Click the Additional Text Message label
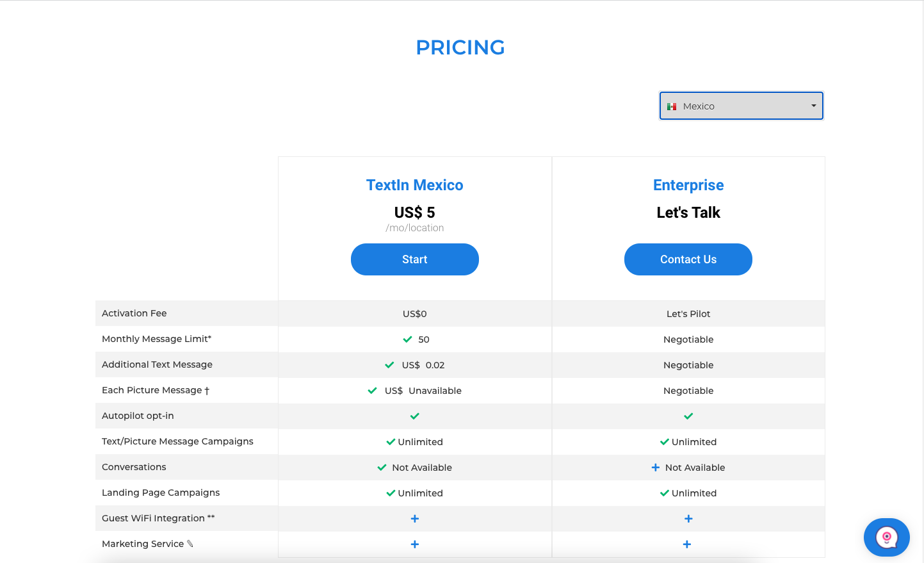Screen dimensions: 924x563 click(x=157, y=364)
